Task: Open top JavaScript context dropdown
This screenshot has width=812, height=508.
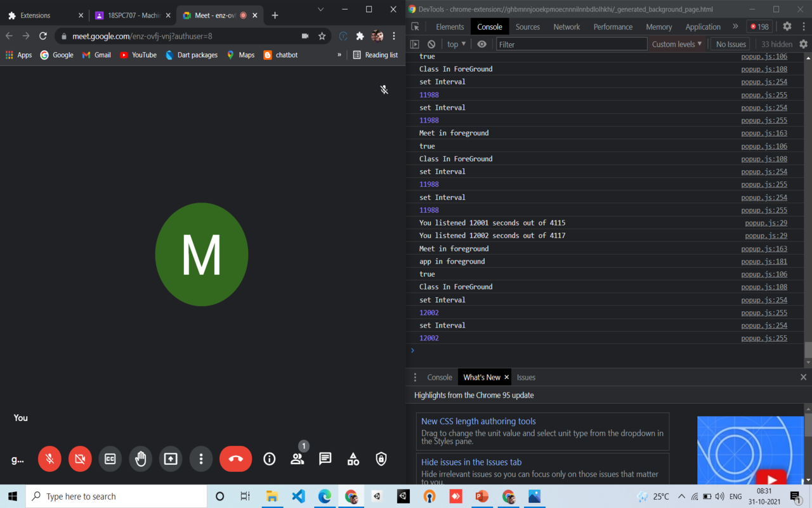Action: tap(456, 44)
